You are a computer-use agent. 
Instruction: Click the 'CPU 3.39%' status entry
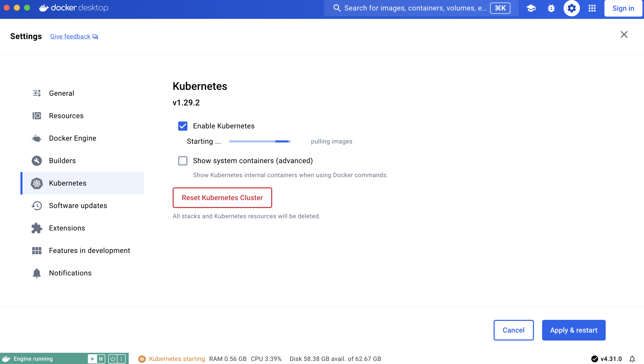266,359
